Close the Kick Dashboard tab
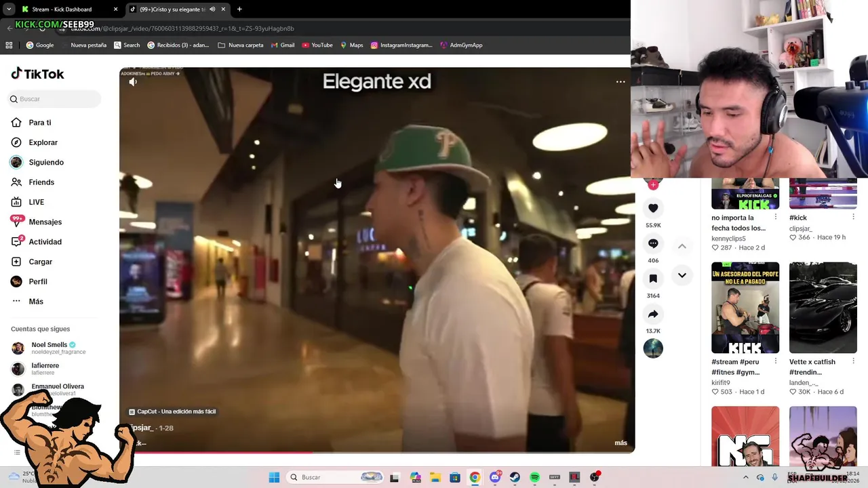868x488 pixels. [115, 9]
